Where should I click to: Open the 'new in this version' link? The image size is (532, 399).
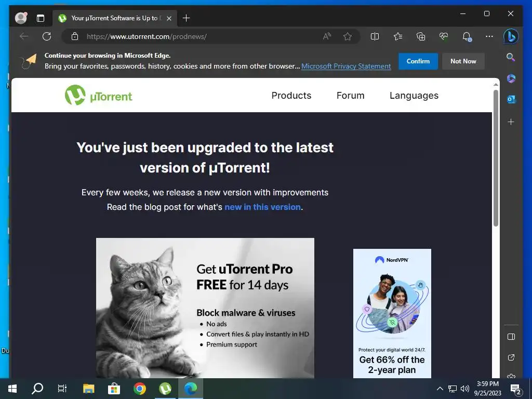(262, 207)
